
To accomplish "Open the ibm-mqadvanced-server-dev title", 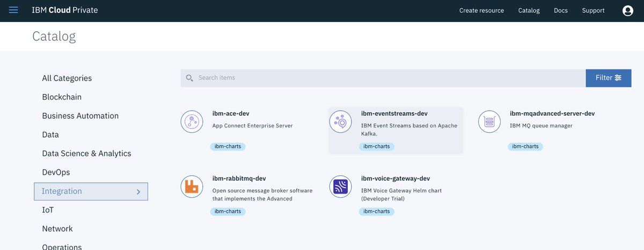I will 552,113.
